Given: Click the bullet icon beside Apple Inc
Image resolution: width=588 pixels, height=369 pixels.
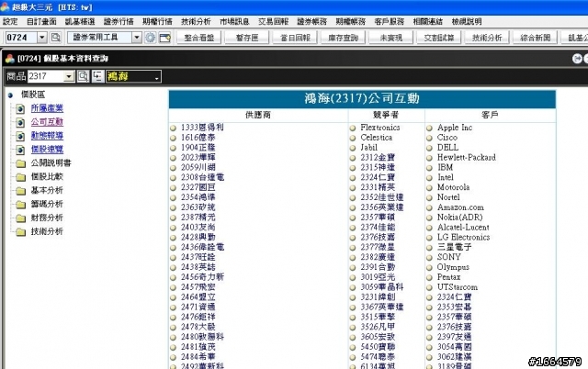Looking at the screenshot, I should (x=429, y=129).
